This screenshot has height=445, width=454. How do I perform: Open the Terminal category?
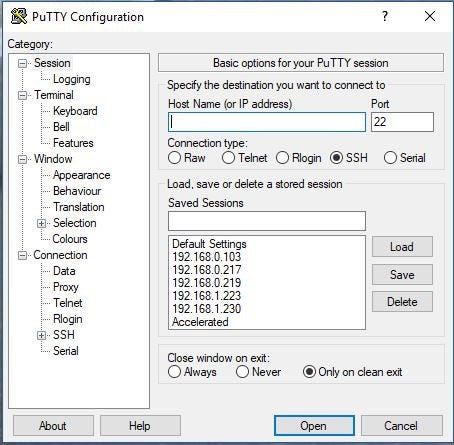click(x=54, y=95)
